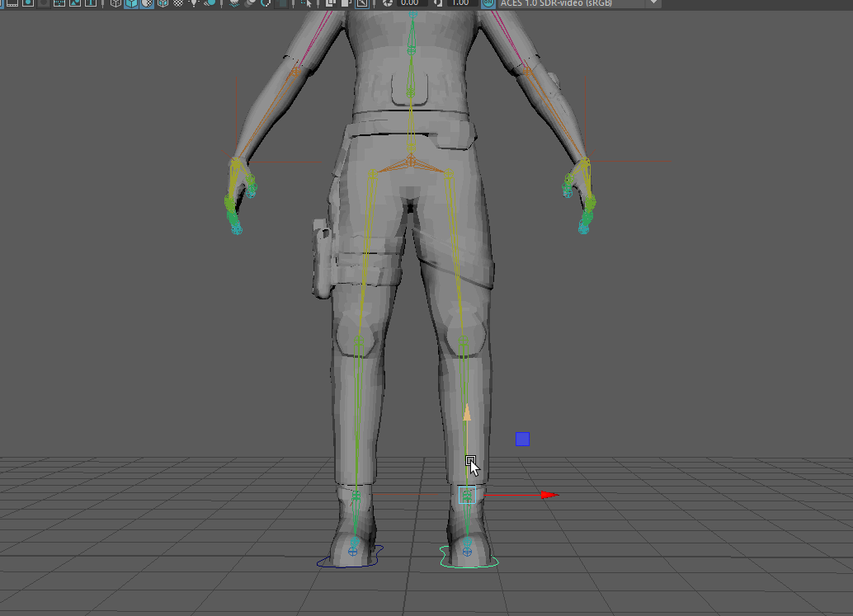The height and width of the screenshot is (616, 853).
Task: Toggle wireframe on shaded icon
Action: 147,3
